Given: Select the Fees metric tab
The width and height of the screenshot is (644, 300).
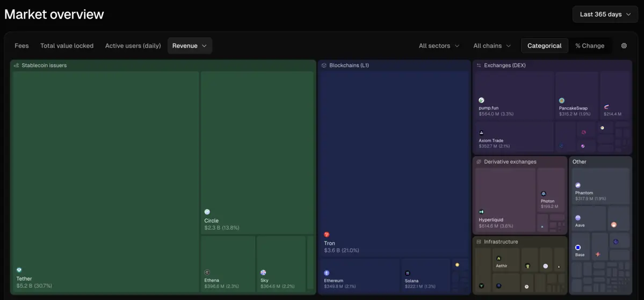Looking at the screenshot, I should point(22,46).
